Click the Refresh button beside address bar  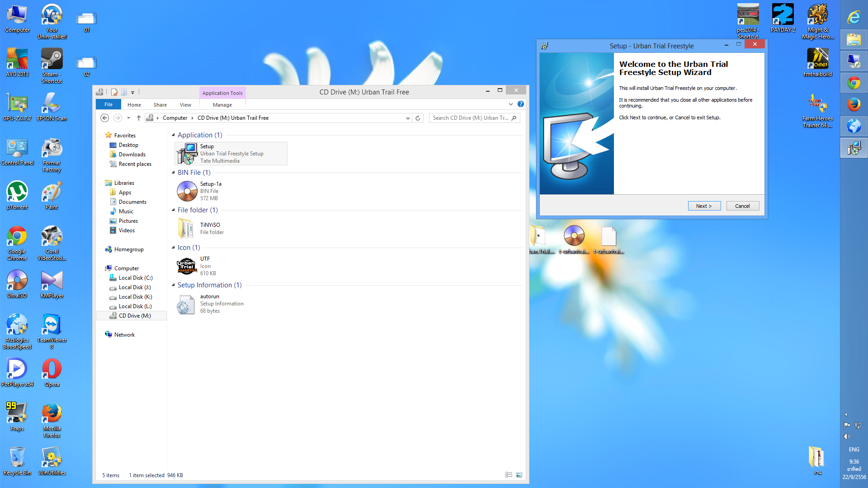tap(418, 118)
